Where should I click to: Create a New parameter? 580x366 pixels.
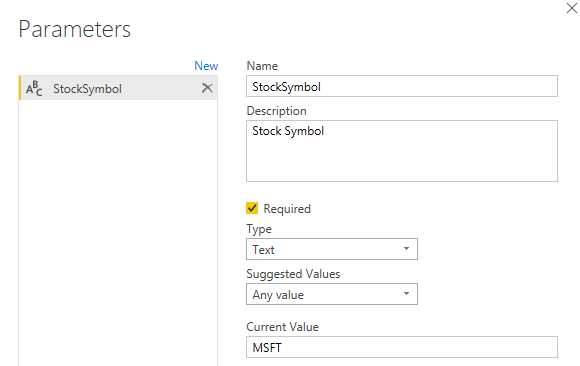(x=206, y=66)
